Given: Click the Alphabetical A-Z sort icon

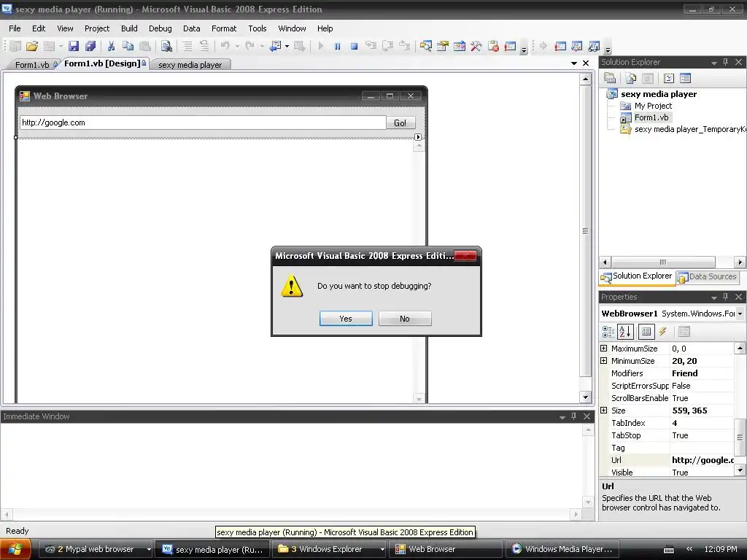Looking at the screenshot, I should (625, 332).
